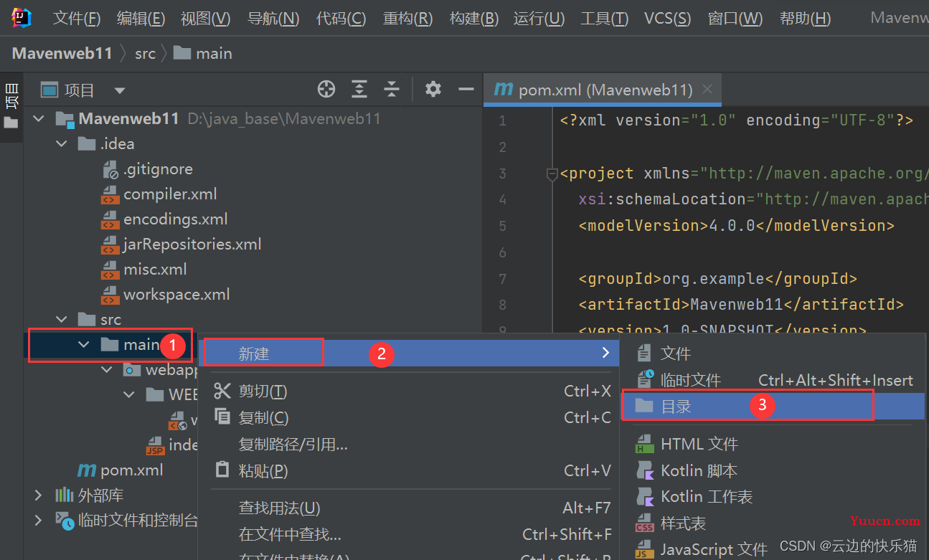Click the misc.xml file icon
The width and height of the screenshot is (929, 560).
[x=110, y=270]
